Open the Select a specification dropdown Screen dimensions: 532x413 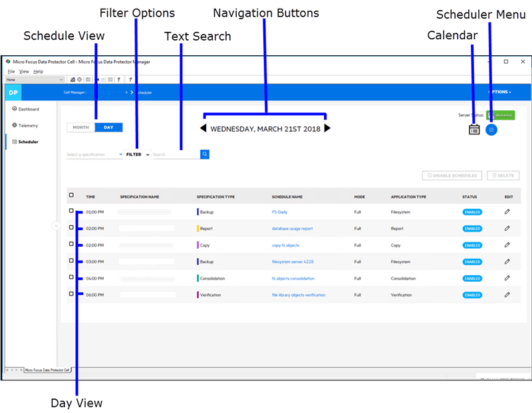94,154
